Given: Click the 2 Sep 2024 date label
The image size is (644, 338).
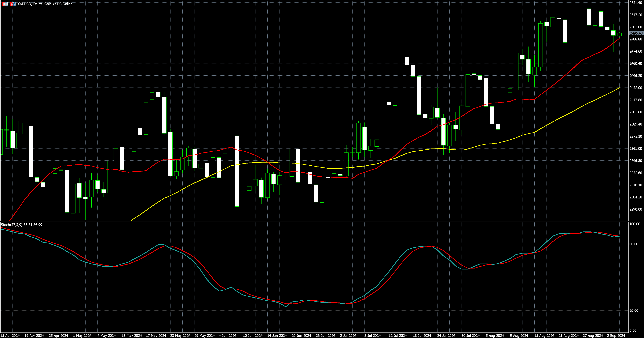Looking at the screenshot, I should click(x=616, y=336).
